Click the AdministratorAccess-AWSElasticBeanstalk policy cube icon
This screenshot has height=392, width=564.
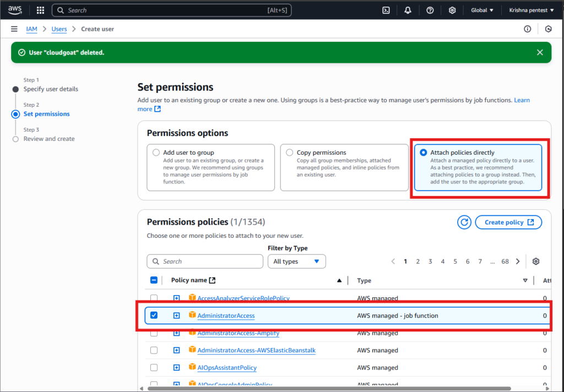point(192,350)
